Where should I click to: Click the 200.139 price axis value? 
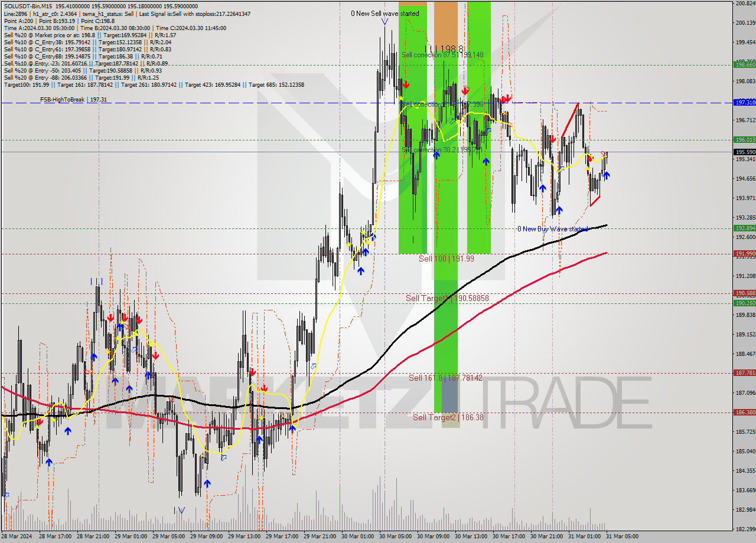[x=745, y=22]
